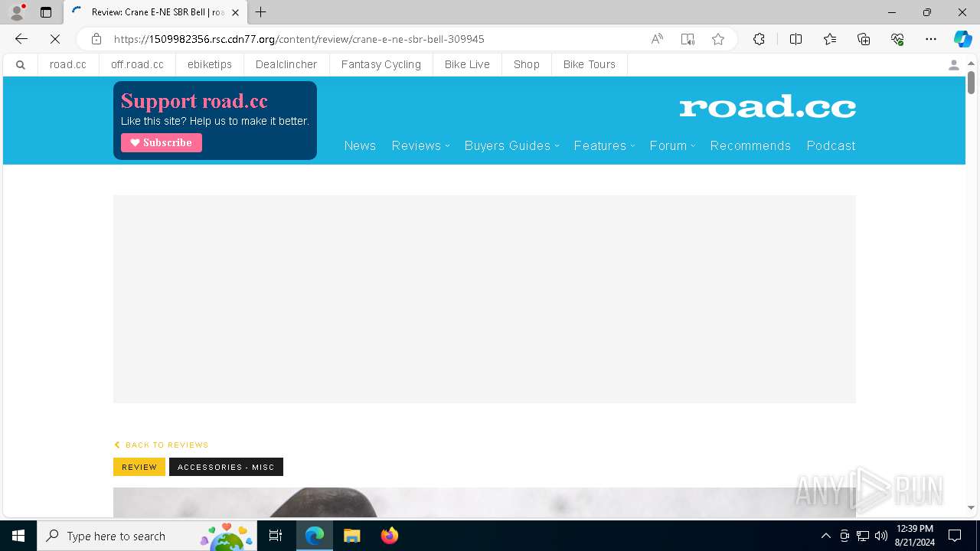Open the road.cc top bar link

point(68,64)
